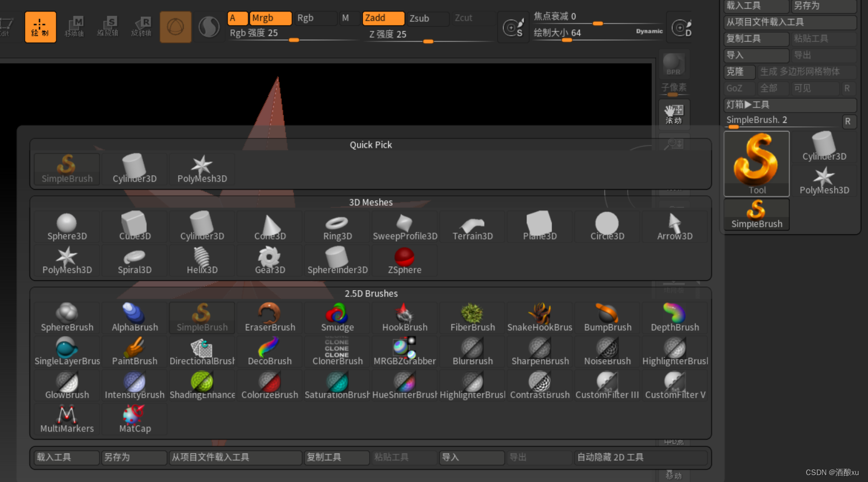Adjust the focal shift 0 slider
This screenshot has width=868, height=482.
click(598, 17)
